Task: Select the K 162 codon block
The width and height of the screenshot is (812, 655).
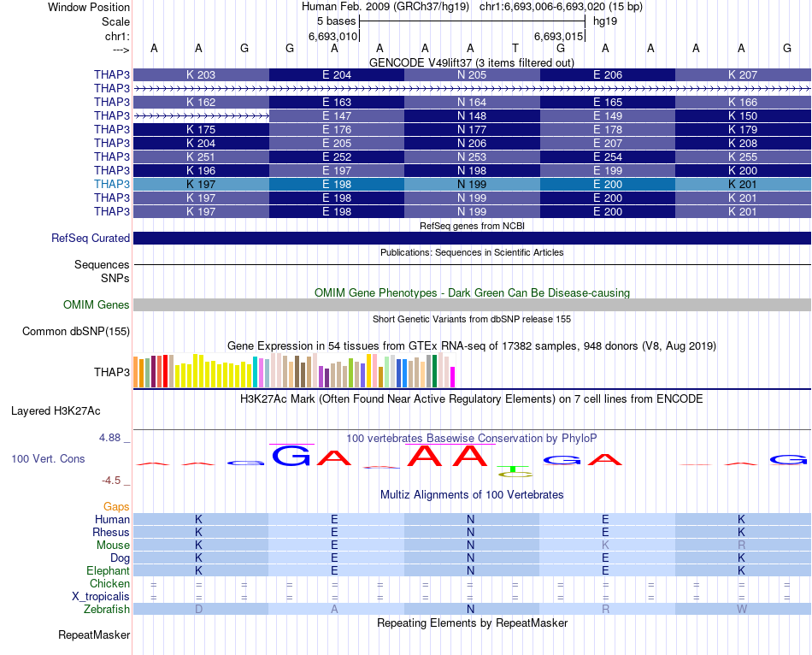Action: [201, 102]
